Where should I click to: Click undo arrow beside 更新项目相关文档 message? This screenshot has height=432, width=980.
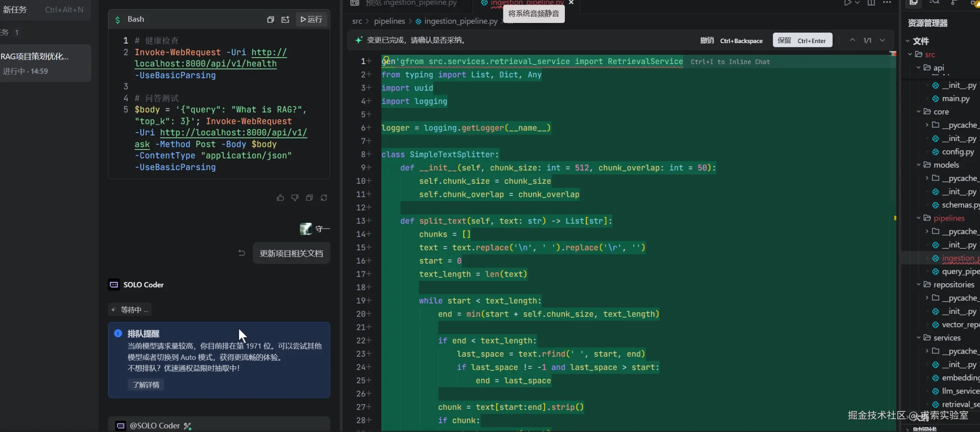[x=242, y=253]
